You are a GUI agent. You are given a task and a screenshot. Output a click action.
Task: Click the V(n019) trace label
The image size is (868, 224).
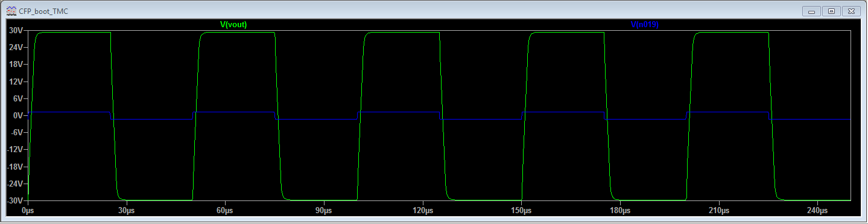click(x=644, y=25)
